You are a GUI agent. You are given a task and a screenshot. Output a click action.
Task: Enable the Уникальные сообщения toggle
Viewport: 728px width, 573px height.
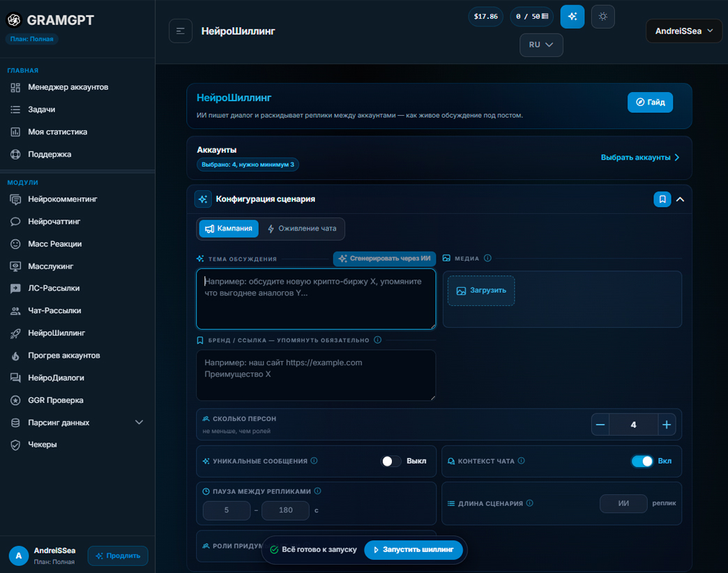tap(390, 461)
